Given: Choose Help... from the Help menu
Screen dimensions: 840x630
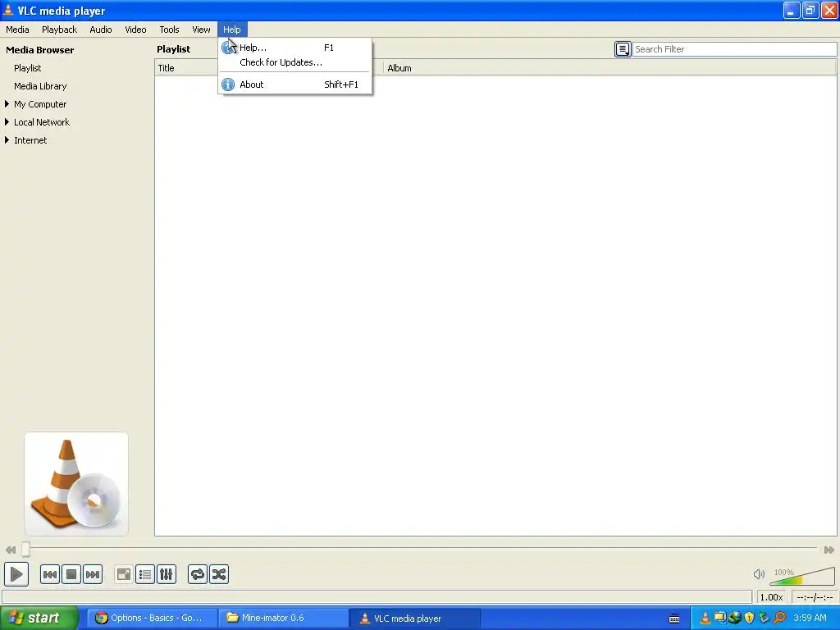Looking at the screenshot, I should 294,48.
